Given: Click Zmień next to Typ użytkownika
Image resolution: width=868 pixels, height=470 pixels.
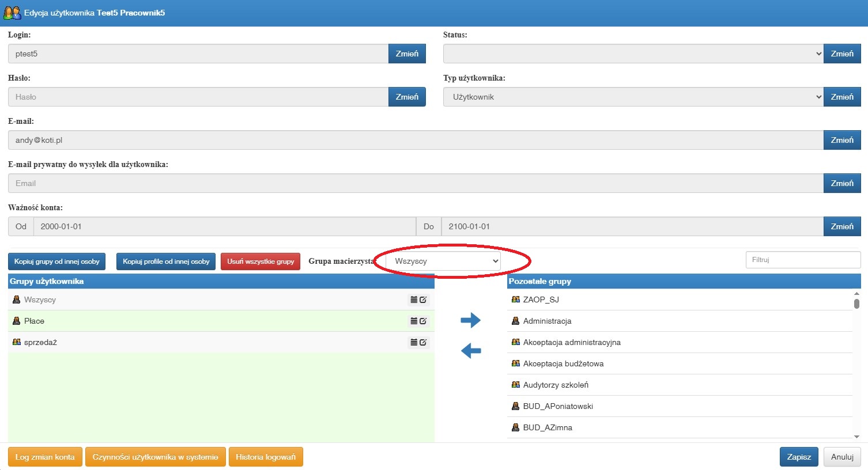Looking at the screenshot, I should click(x=842, y=97).
